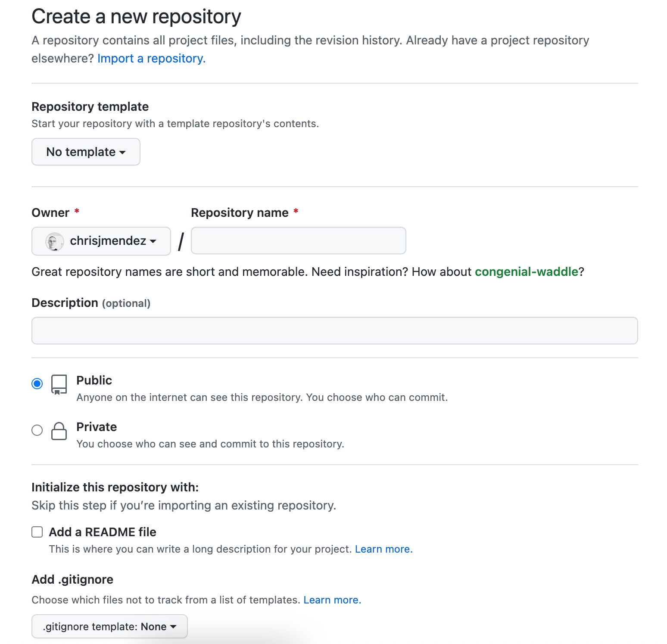The width and height of the screenshot is (667, 644).
Task: Click the Repository name input field
Action: point(298,241)
